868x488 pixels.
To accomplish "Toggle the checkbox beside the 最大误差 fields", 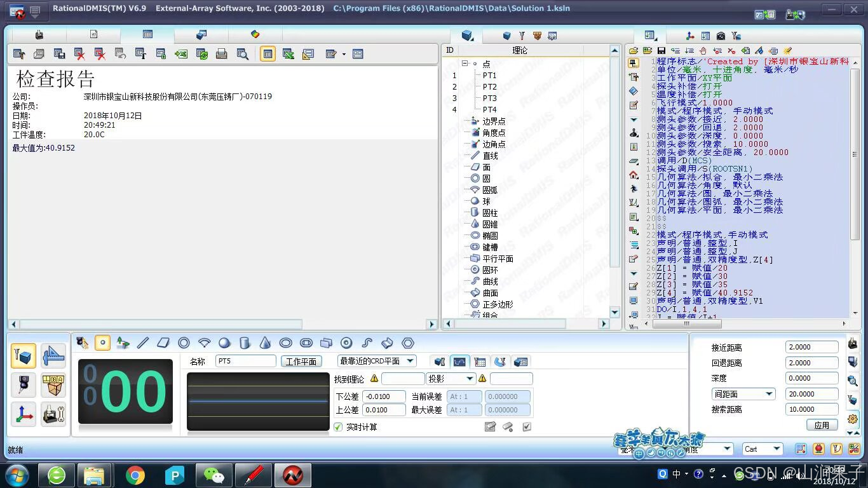I will [x=526, y=426].
